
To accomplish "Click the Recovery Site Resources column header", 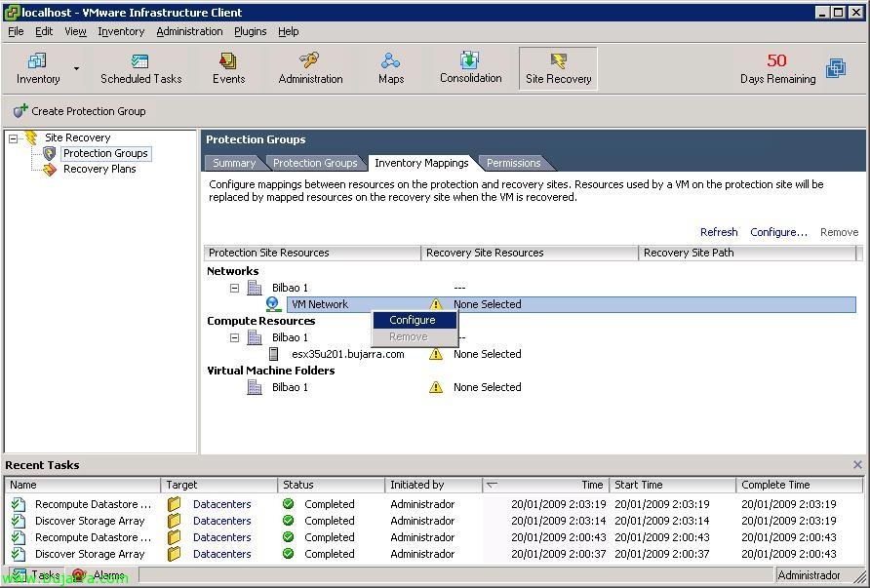I will click(x=530, y=253).
